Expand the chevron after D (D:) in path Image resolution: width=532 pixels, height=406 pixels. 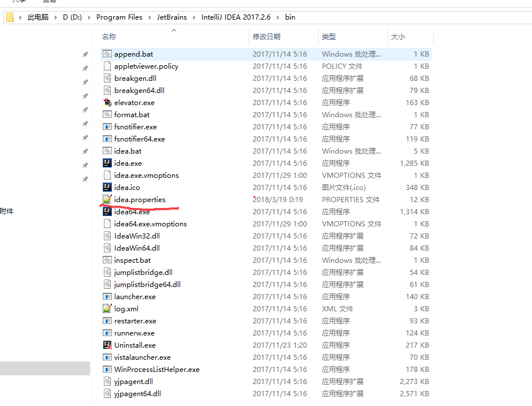tap(89, 17)
